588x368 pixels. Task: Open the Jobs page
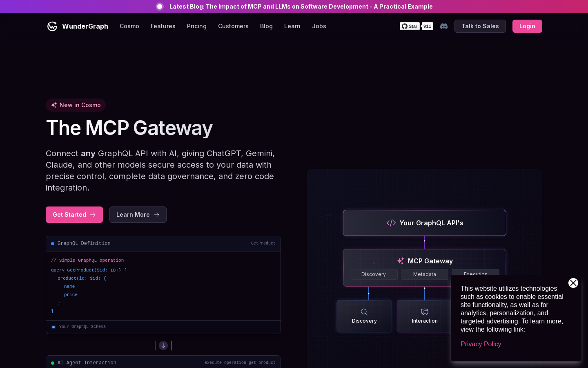click(x=319, y=26)
